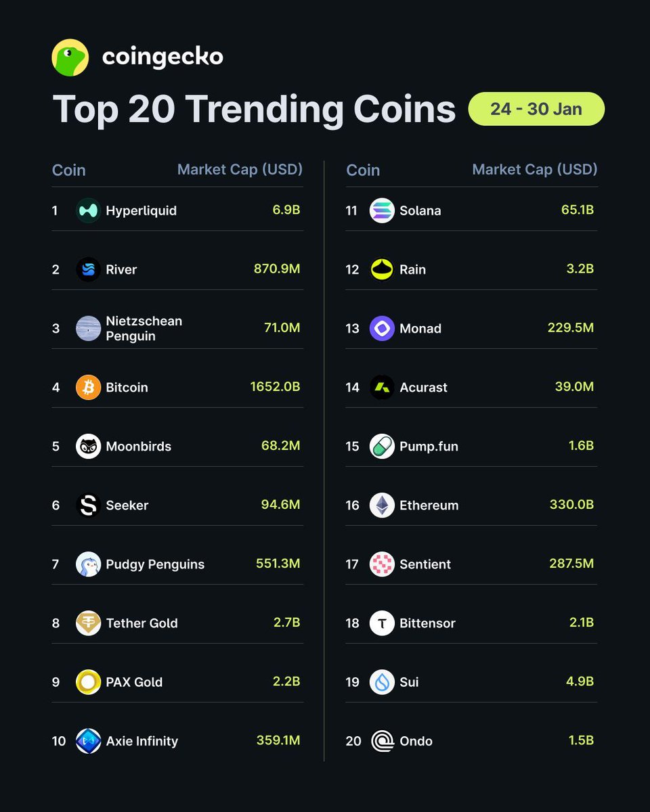Click the Top 20 Trending Coins title
Viewport: 650px width, 812px height.
[254, 109]
